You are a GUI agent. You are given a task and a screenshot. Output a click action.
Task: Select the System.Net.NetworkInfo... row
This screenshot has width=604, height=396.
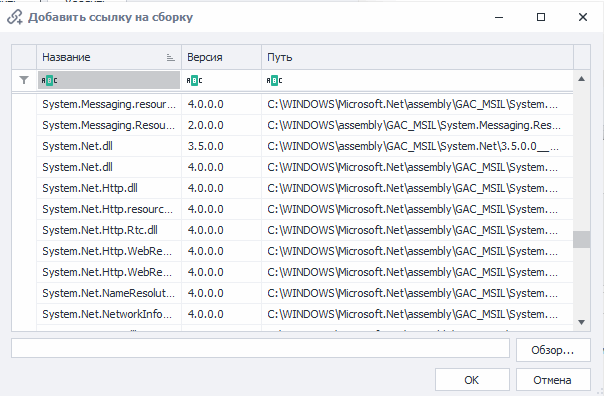pyautogui.click(x=304, y=314)
